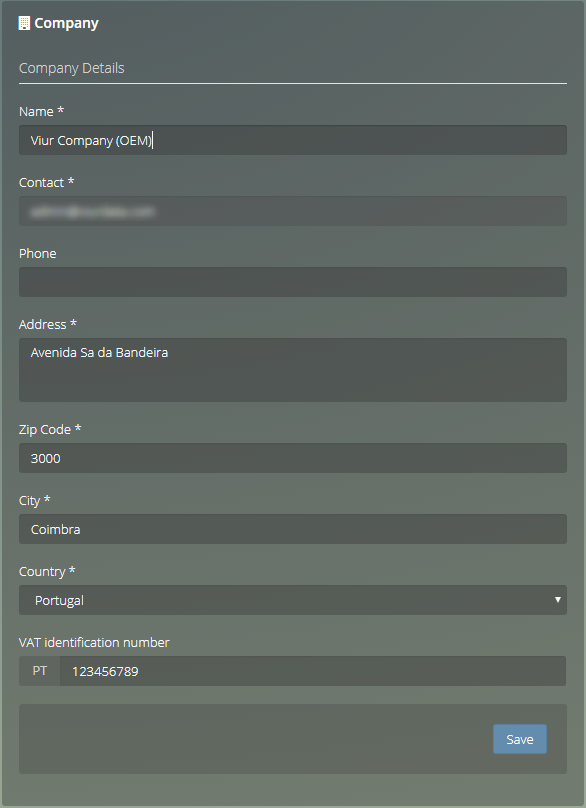This screenshot has width=586, height=808.
Task: Click the Company Details section title
Action: tap(72, 68)
